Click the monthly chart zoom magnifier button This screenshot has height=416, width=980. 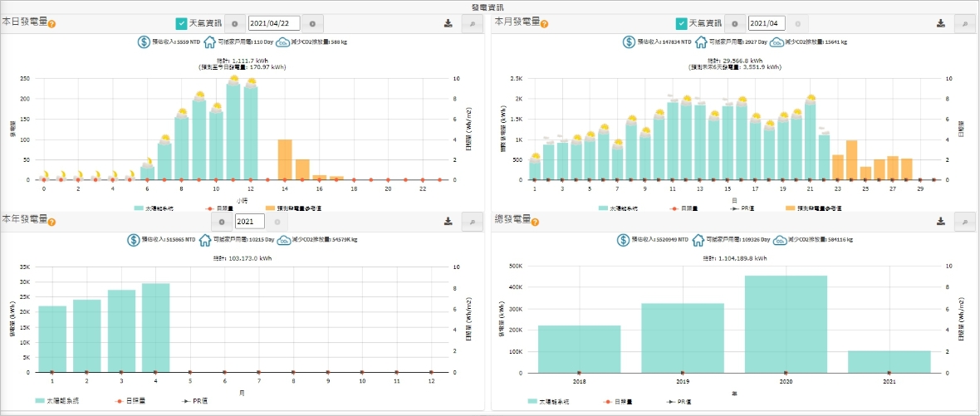[964, 24]
